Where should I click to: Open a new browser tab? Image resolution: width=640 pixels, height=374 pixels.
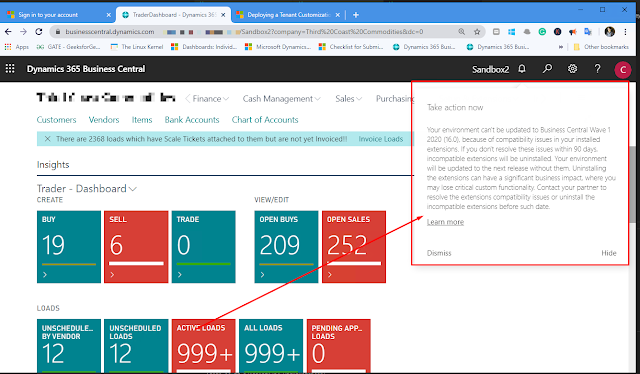coord(356,15)
